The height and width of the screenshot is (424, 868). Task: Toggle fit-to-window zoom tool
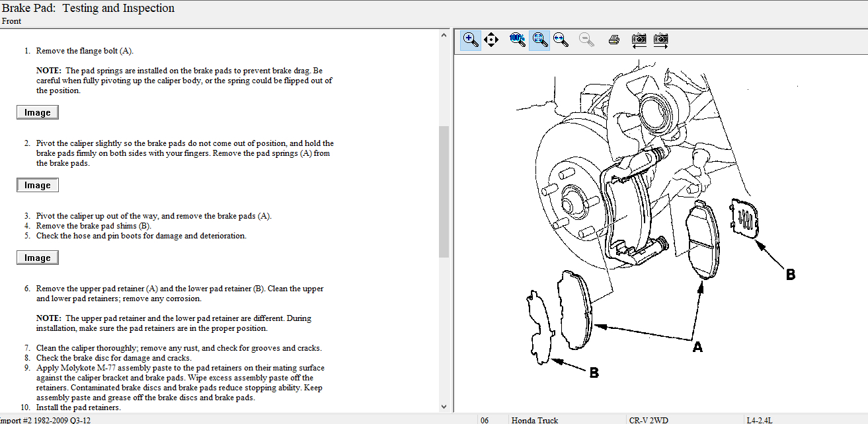click(x=539, y=40)
